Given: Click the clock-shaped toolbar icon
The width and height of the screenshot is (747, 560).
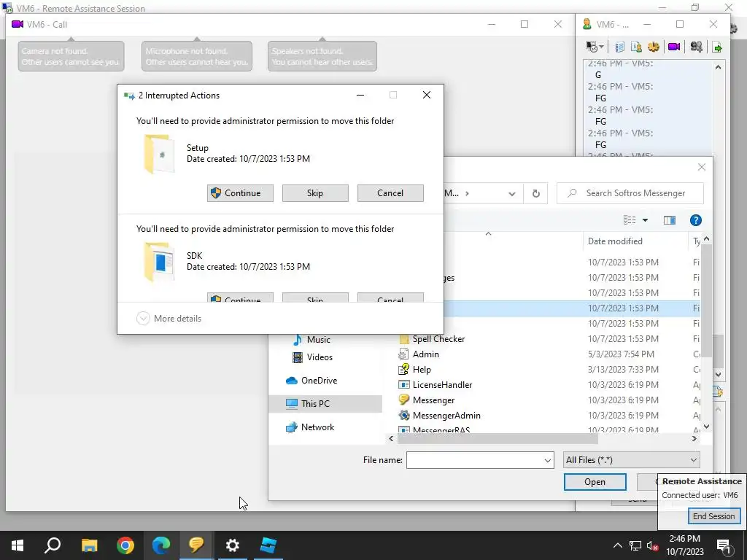Looking at the screenshot, I should (x=653, y=47).
